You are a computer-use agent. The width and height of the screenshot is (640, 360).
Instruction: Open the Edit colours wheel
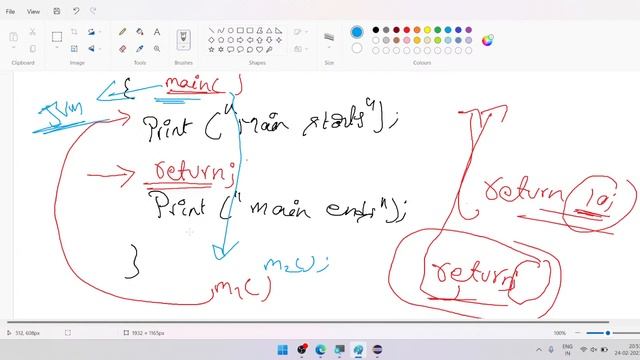(x=487, y=40)
